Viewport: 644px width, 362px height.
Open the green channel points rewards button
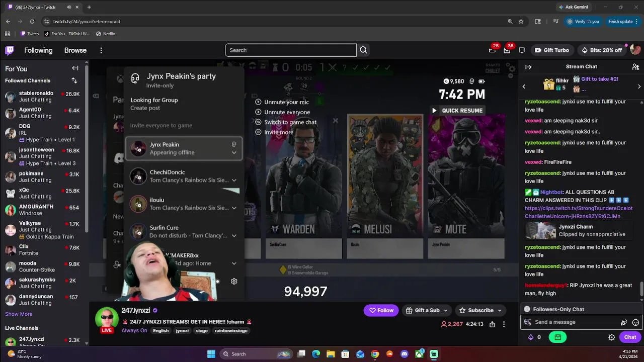pos(558,337)
